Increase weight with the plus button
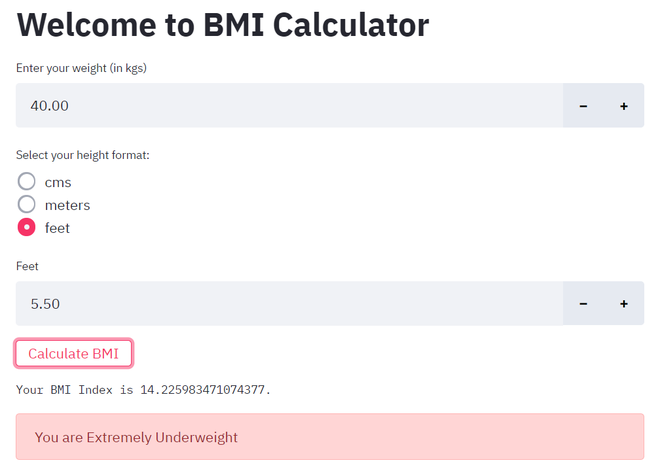The height and width of the screenshot is (469, 660). 624,105
